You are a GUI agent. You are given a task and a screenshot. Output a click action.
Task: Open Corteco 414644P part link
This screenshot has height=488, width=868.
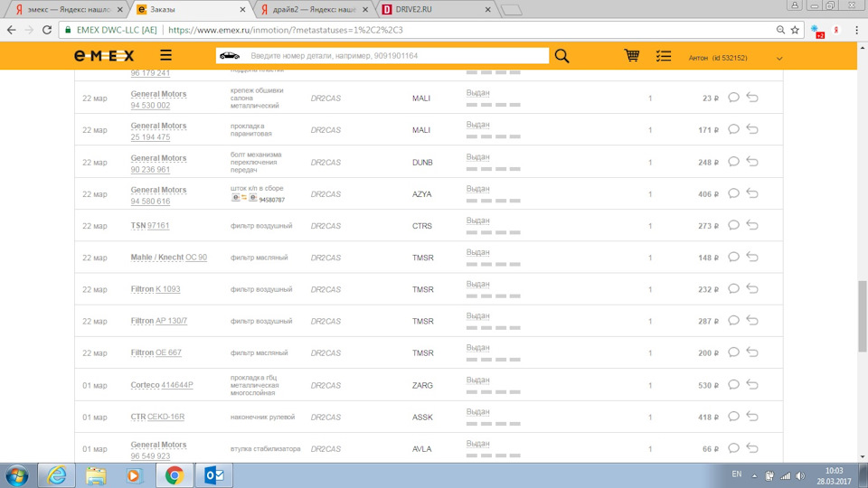[x=162, y=385]
